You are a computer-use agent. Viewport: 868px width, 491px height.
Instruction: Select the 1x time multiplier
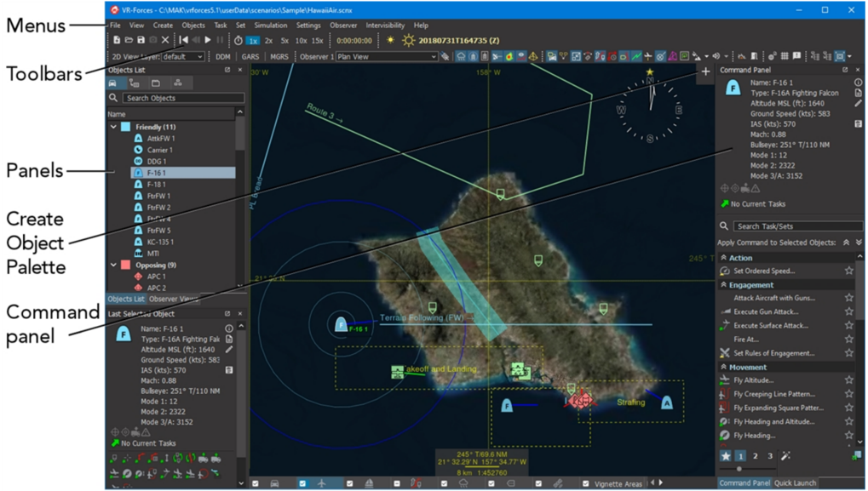coord(253,41)
